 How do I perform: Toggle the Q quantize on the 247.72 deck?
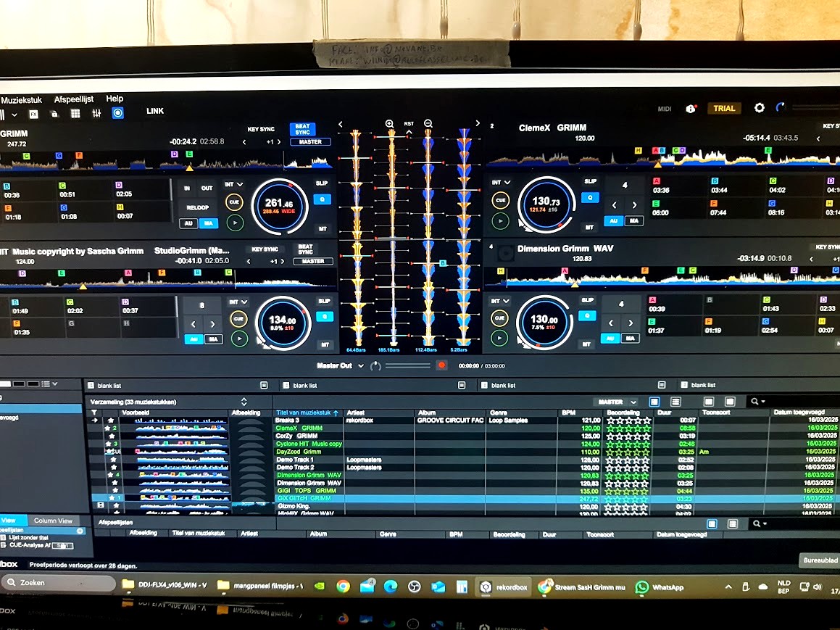(x=322, y=199)
